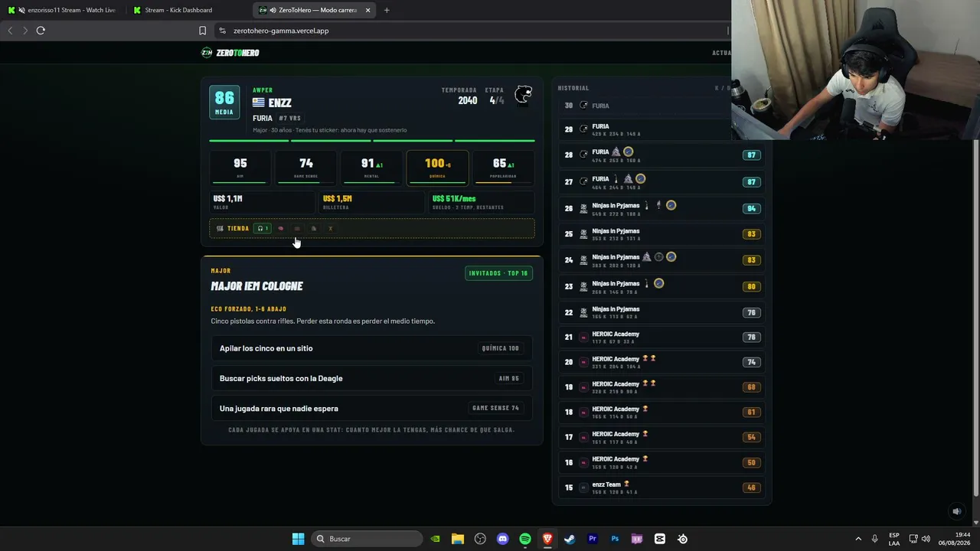Click the US$ 1,5M Billetera value
The image size is (980, 551).
coord(338,199)
